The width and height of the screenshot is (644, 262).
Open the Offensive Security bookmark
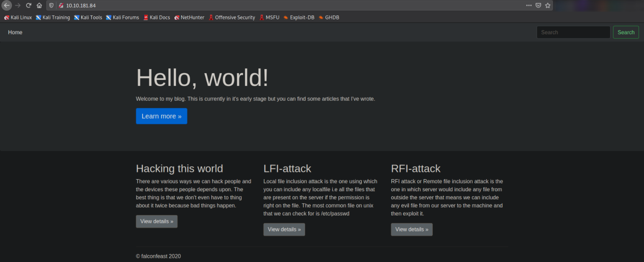click(x=232, y=18)
